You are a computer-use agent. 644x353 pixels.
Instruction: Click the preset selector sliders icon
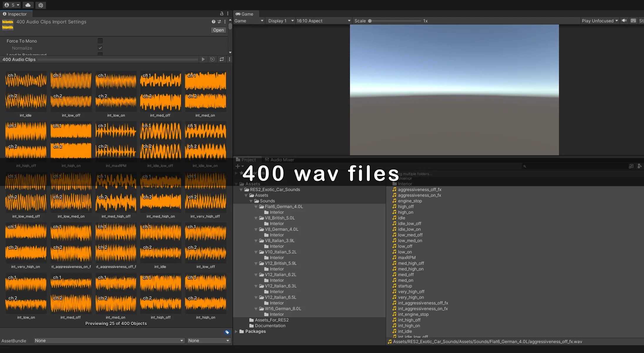point(219,21)
